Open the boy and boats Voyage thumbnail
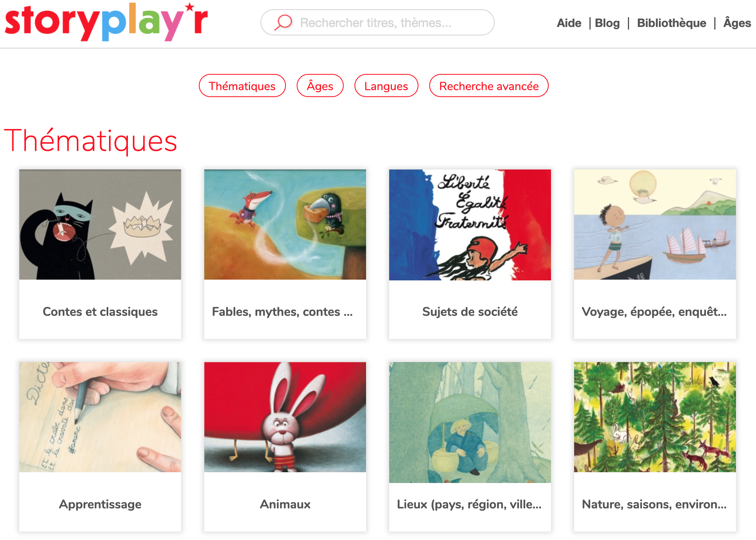Screen dimensions: 756x540 pyautogui.click(x=655, y=225)
